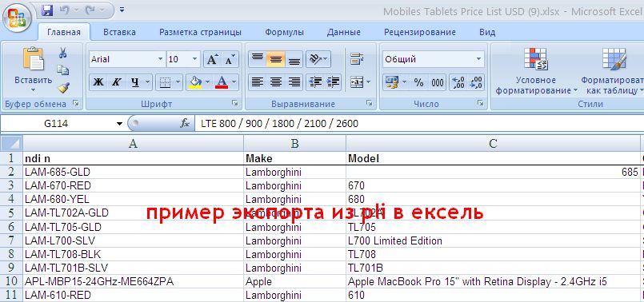Open the fill color dropdown arrow
Viewport: 644px width, 302px height.
point(208,82)
